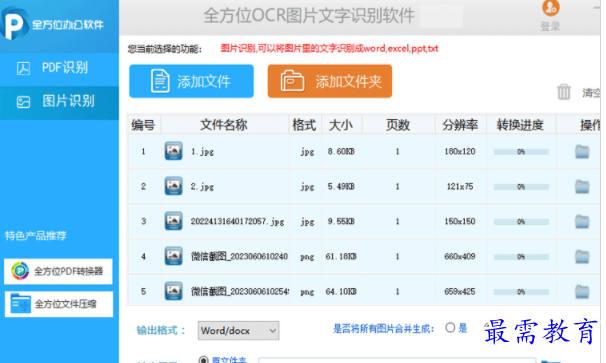Image resolution: width=606 pixels, height=363 pixels.
Task: Open the folder icon in row 4
Action: coord(582,257)
